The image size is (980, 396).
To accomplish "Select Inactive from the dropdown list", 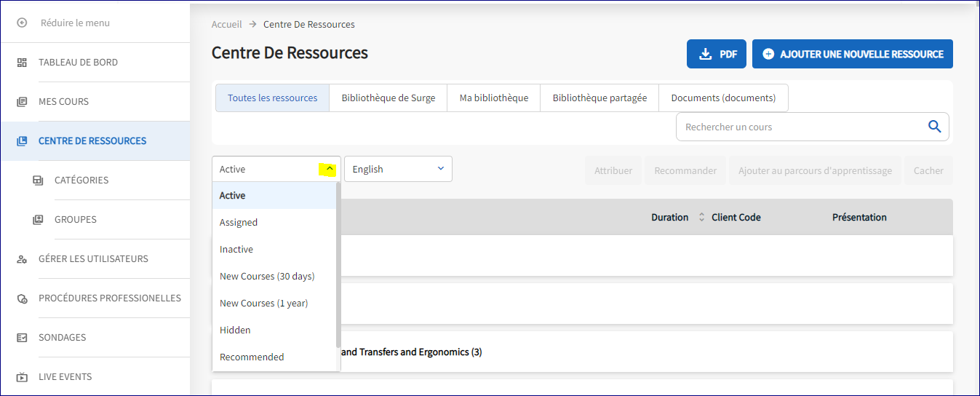I will [236, 250].
